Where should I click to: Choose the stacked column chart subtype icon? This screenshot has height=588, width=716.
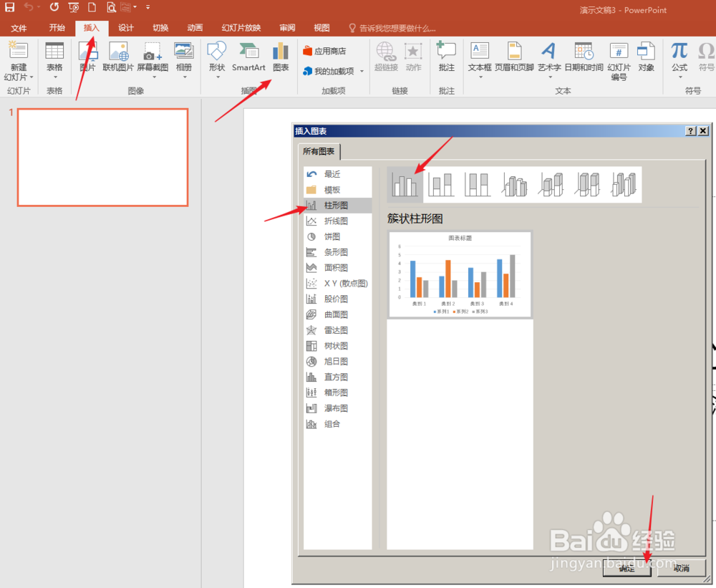[441, 185]
